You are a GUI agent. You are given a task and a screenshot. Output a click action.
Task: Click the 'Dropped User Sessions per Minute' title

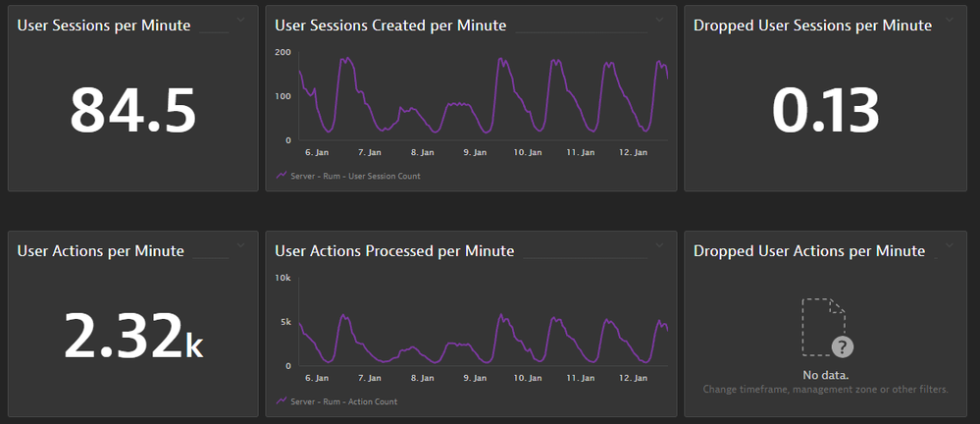(812, 26)
